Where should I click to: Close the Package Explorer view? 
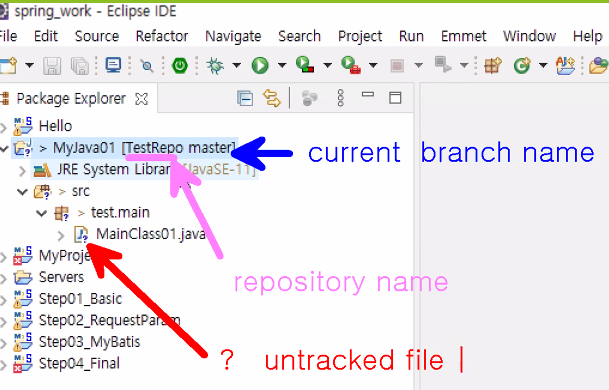click(x=141, y=99)
